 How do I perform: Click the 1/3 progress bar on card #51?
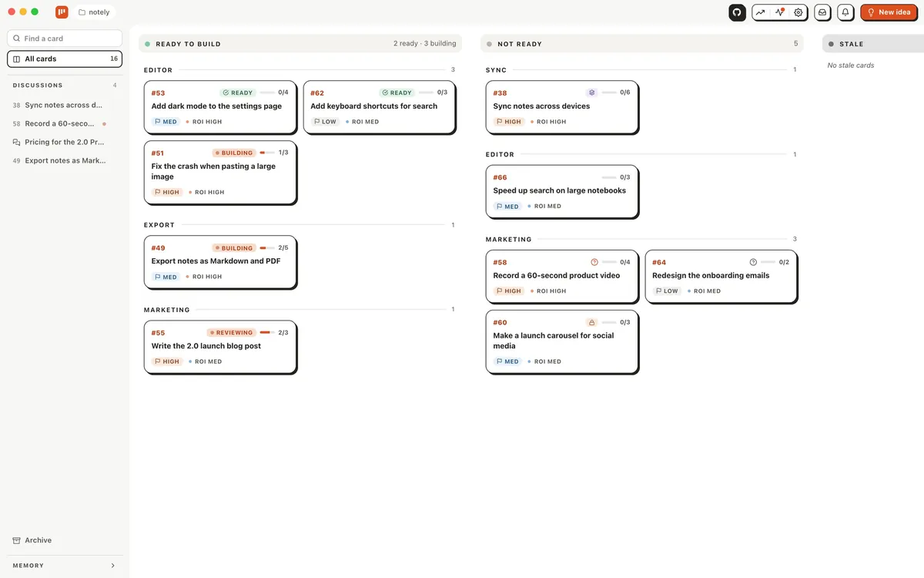point(267,153)
